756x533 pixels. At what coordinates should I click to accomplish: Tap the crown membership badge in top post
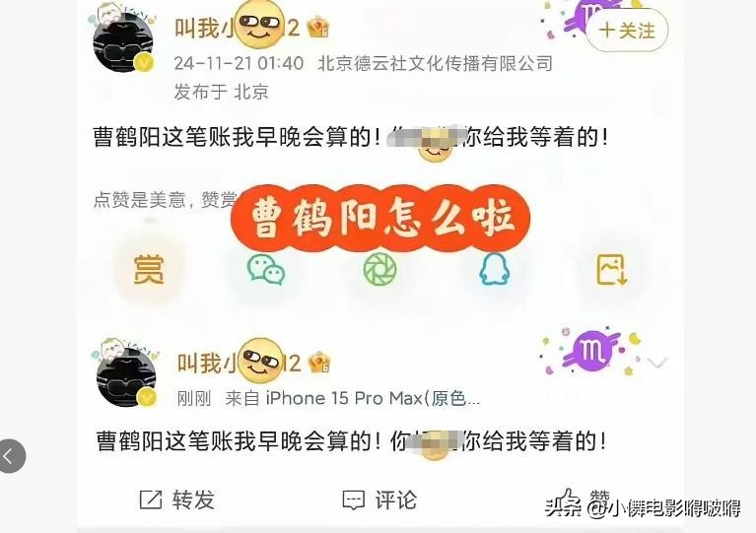click(318, 27)
